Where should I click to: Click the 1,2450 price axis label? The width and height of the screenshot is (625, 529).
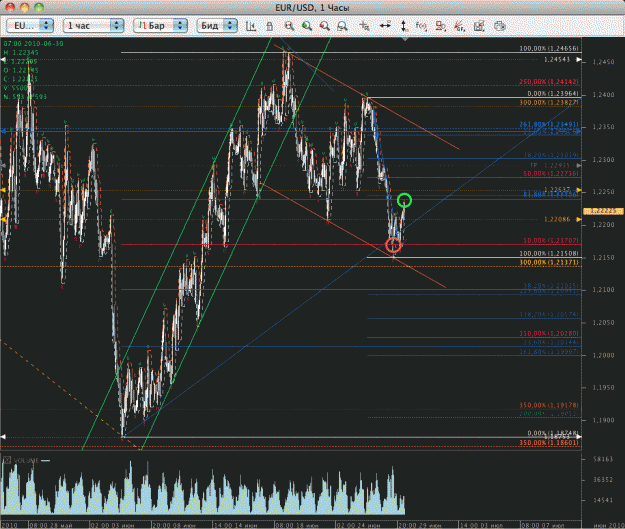pos(603,62)
